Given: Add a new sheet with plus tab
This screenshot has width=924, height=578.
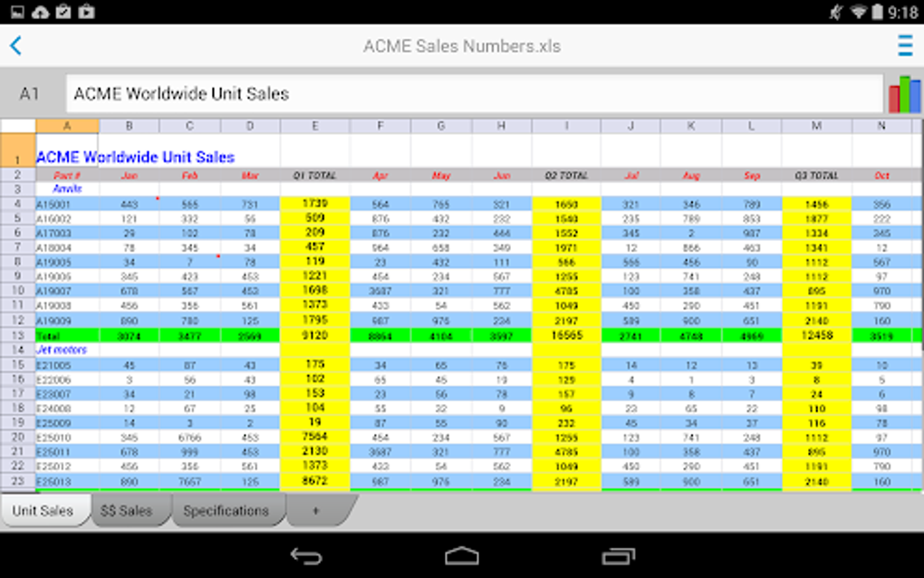Looking at the screenshot, I should [x=316, y=510].
